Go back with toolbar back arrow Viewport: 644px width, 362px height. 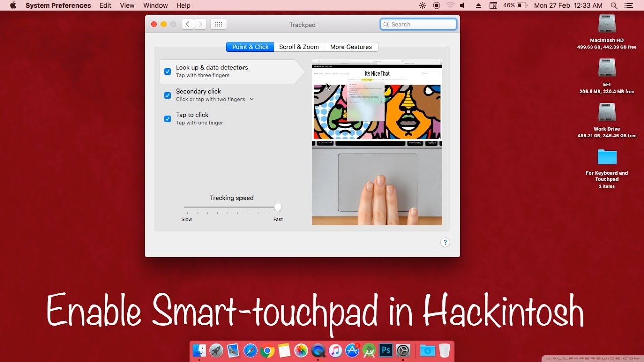click(188, 24)
